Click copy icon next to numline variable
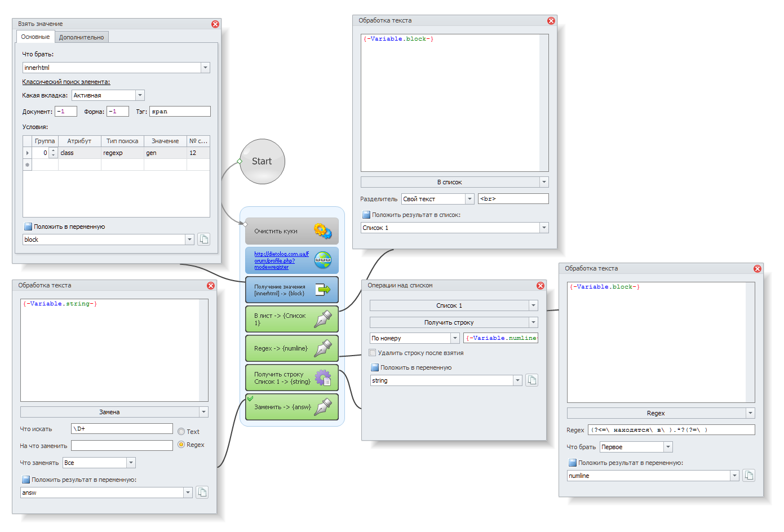This screenshot has height=532, width=784. click(x=748, y=476)
